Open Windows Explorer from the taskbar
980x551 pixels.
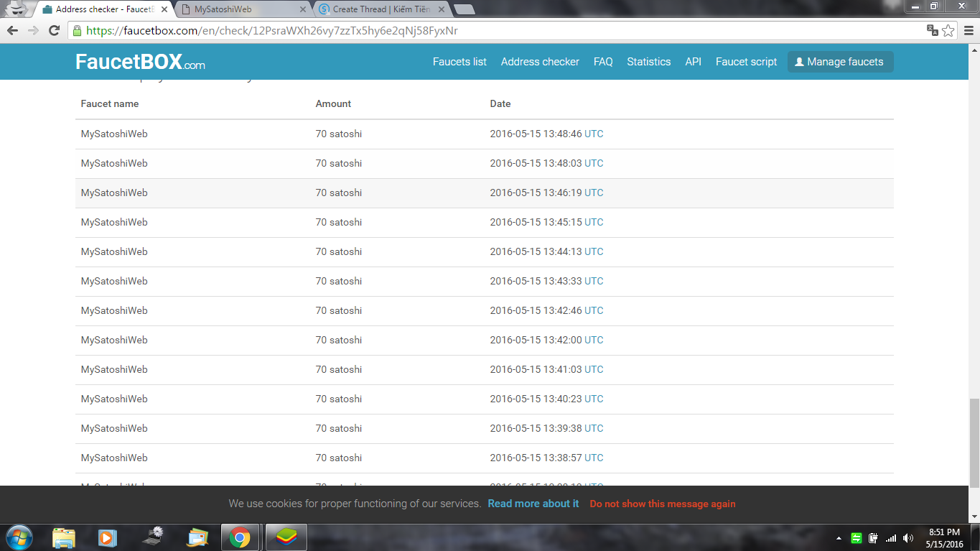64,537
